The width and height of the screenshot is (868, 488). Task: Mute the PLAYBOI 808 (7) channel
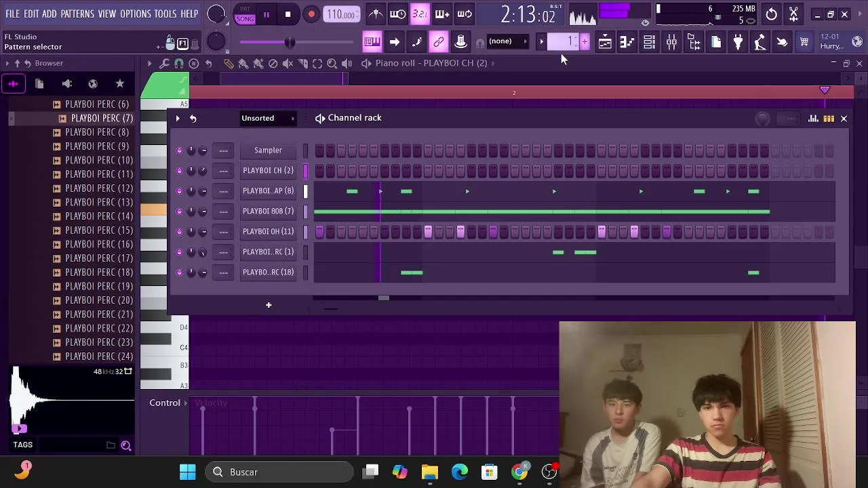(179, 211)
